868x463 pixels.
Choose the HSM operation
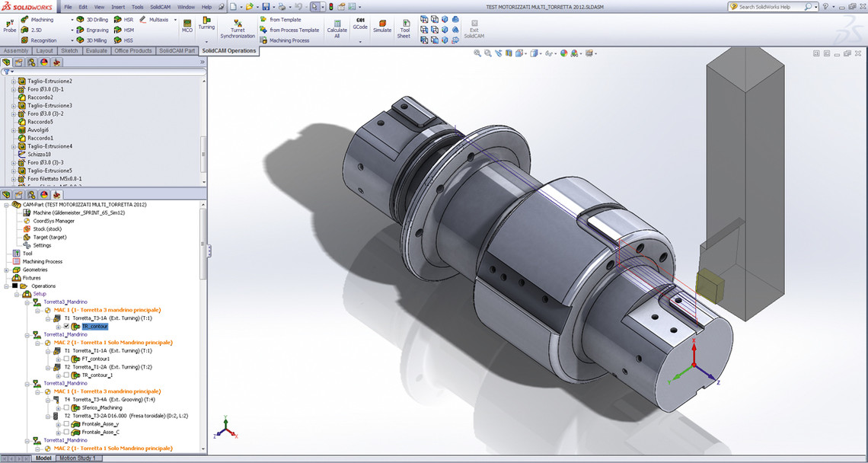point(123,30)
